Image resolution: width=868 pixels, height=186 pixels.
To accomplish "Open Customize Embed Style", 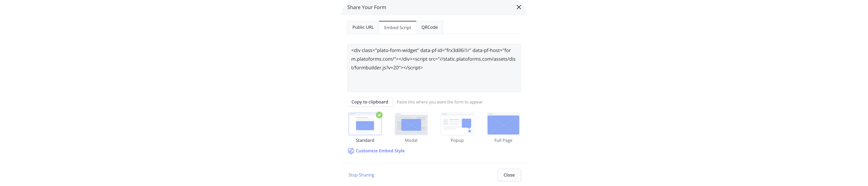I will [x=380, y=150].
